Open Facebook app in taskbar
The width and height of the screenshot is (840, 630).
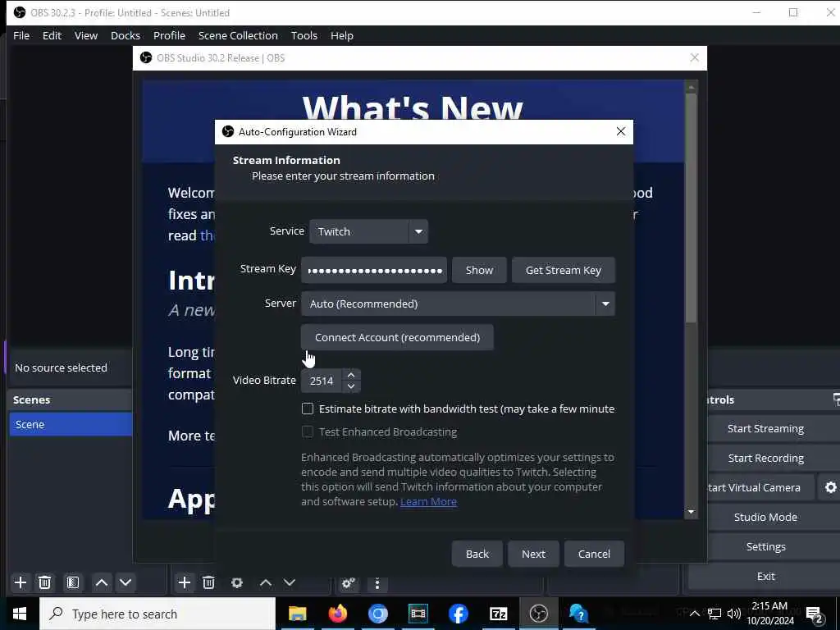pyautogui.click(x=458, y=614)
